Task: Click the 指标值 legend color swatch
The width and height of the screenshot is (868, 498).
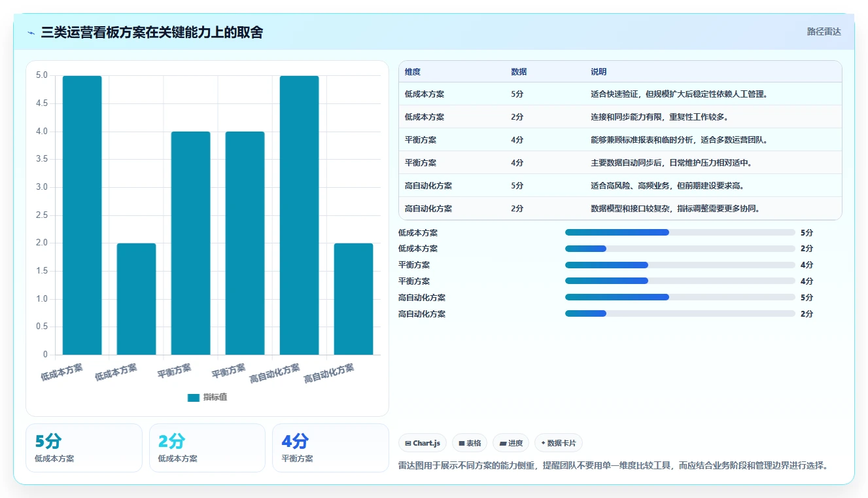Action: (193, 397)
